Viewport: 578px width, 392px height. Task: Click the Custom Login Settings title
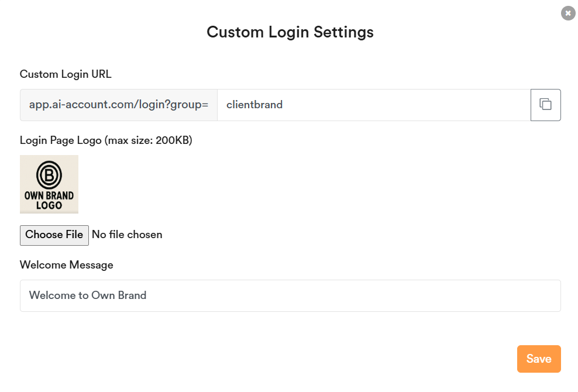click(x=290, y=32)
